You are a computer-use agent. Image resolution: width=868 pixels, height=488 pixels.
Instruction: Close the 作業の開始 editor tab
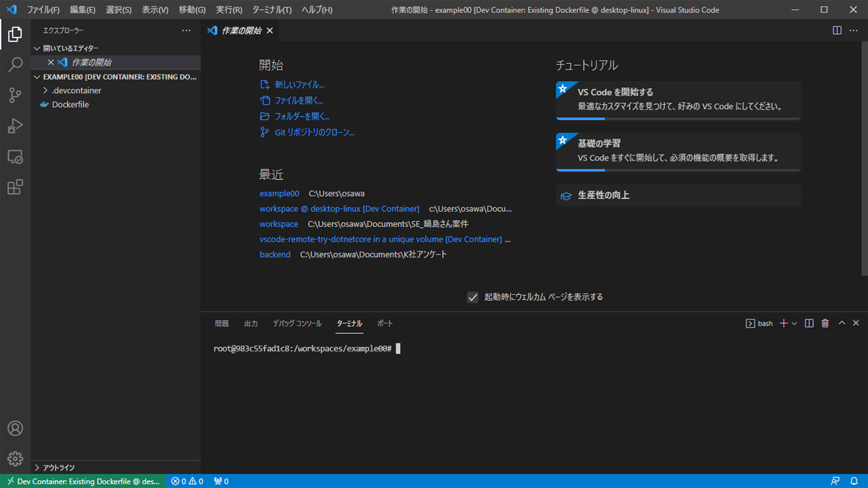[270, 31]
